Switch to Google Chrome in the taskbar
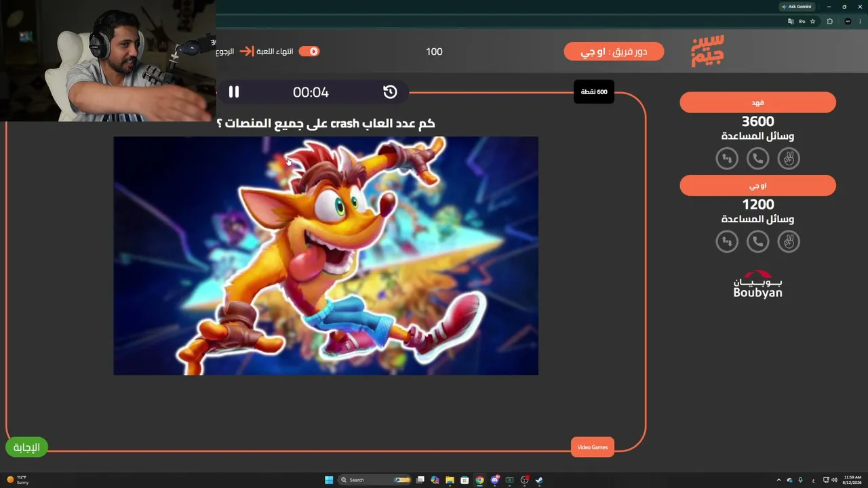The width and height of the screenshot is (868, 488). point(479,480)
